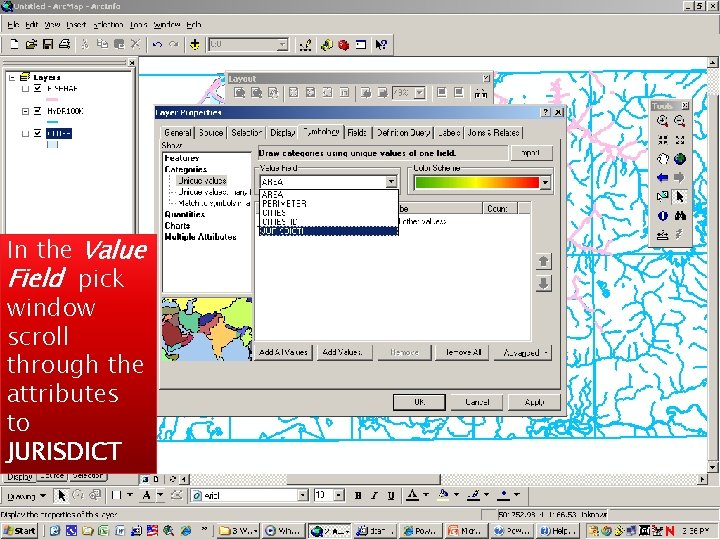720x540 pixels.
Task: Create a new map document
Action: point(14,45)
